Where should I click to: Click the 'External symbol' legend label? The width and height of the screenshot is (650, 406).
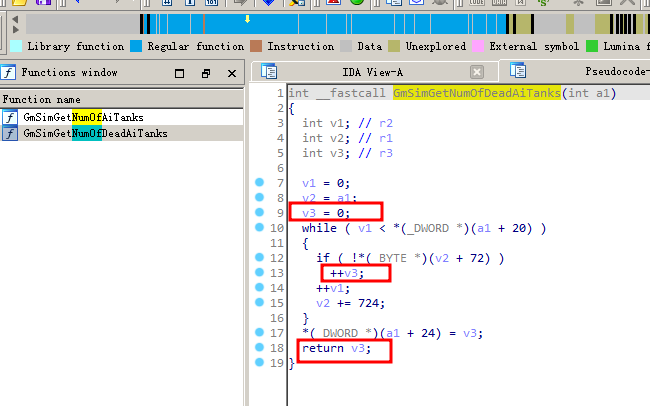[x=534, y=46]
